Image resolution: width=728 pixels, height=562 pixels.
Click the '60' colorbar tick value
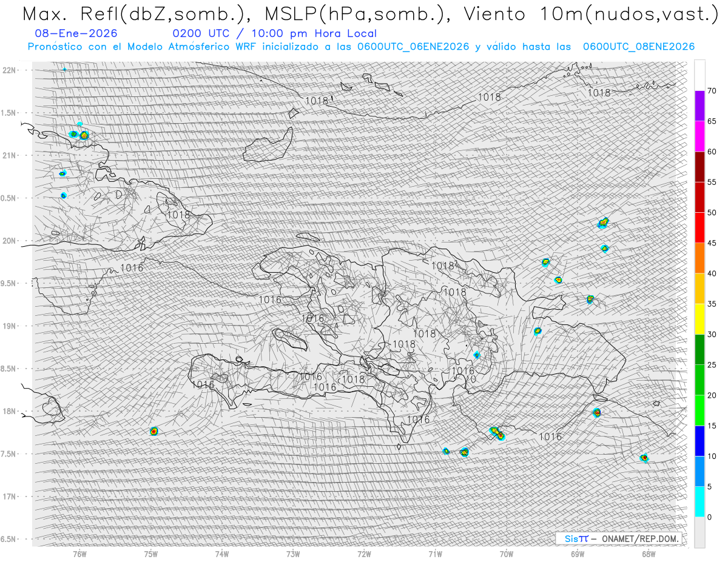pos(712,152)
